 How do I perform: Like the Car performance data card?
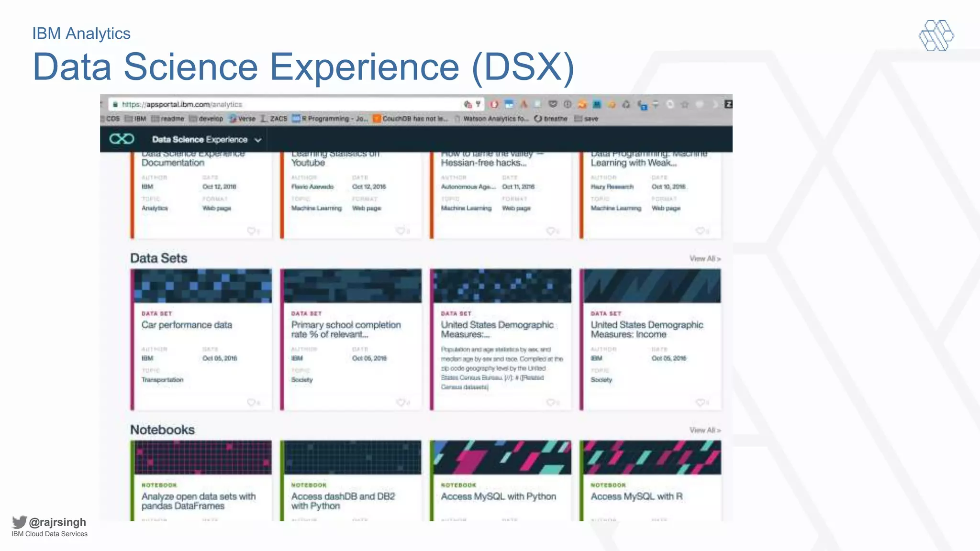252,402
